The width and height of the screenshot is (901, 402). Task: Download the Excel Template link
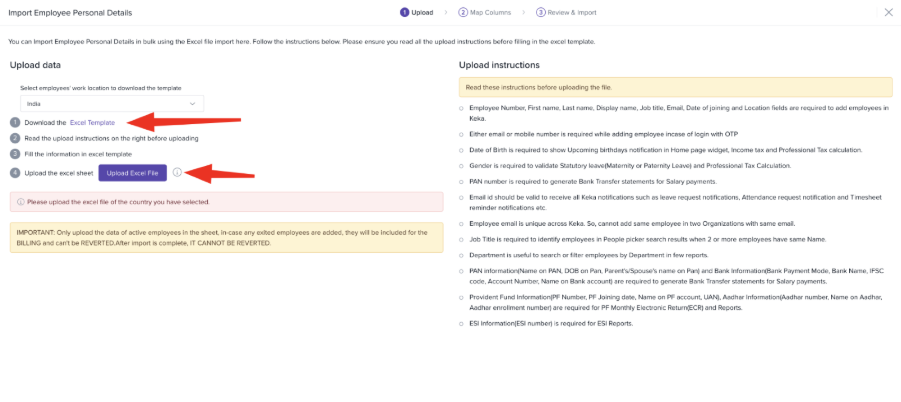click(x=92, y=122)
